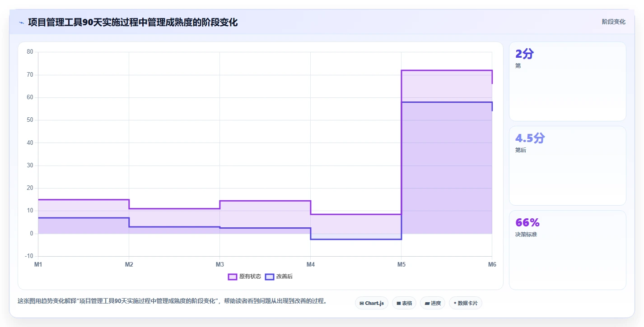Image resolution: width=644 pixels, height=327 pixels.
Task: Click the 50 y-axis value
Action: point(30,120)
